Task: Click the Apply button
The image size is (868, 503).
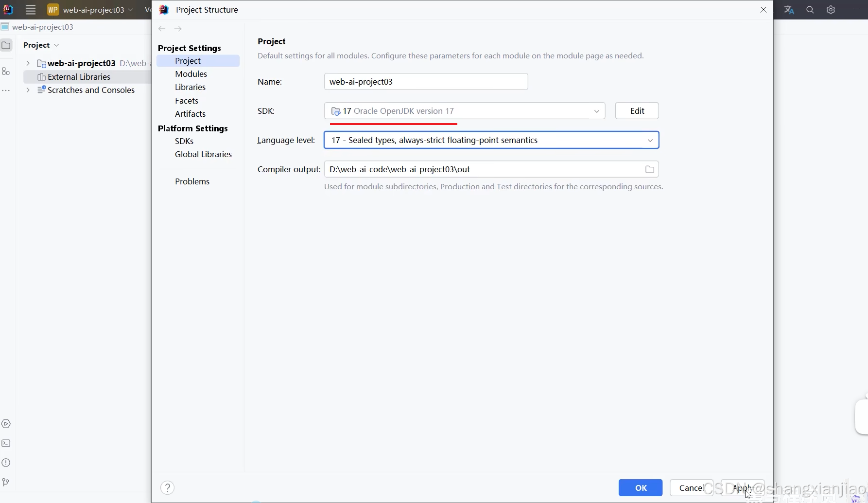Action: pos(742,488)
